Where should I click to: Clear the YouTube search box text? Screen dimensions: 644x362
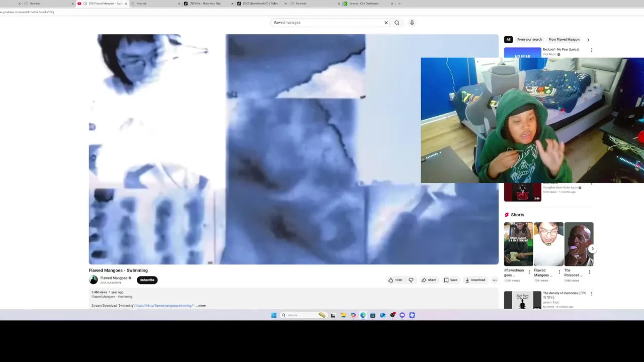[x=386, y=23]
